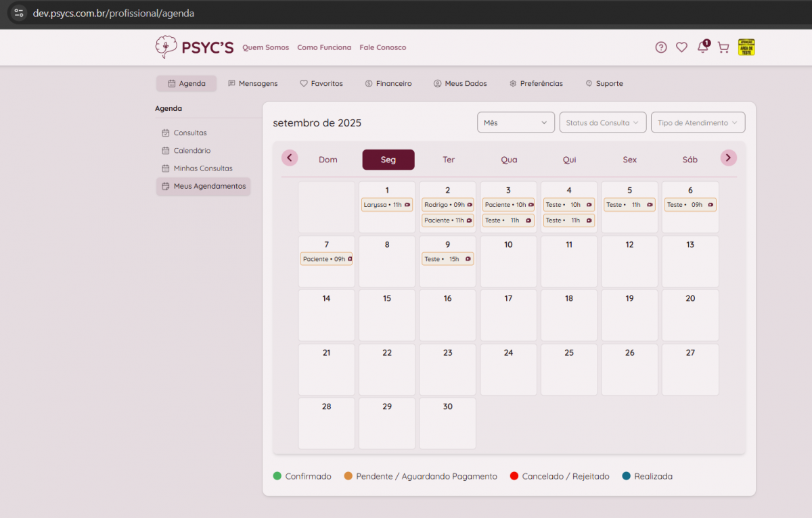Open the shopping cart icon
The image size is (812, 518).
[x=723, y=47]
